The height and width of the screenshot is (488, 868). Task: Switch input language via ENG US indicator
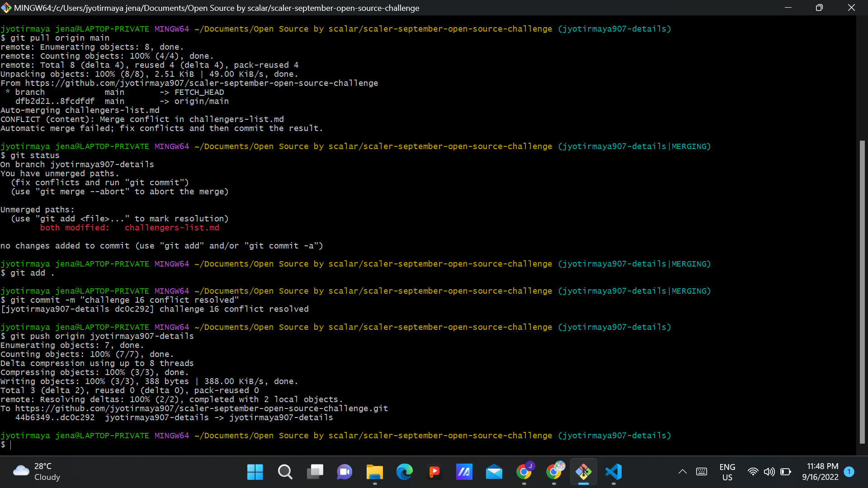[727, 472]
